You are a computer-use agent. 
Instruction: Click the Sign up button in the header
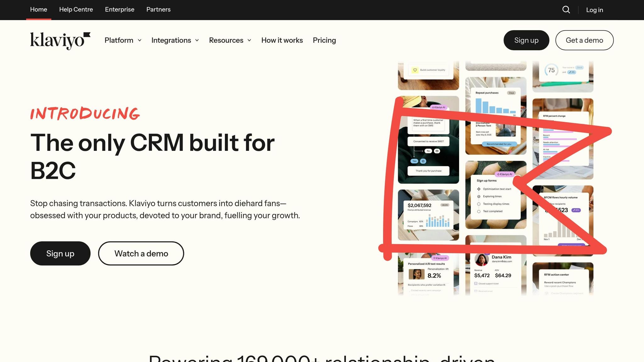pyautogui.click(x=526, y=40)
